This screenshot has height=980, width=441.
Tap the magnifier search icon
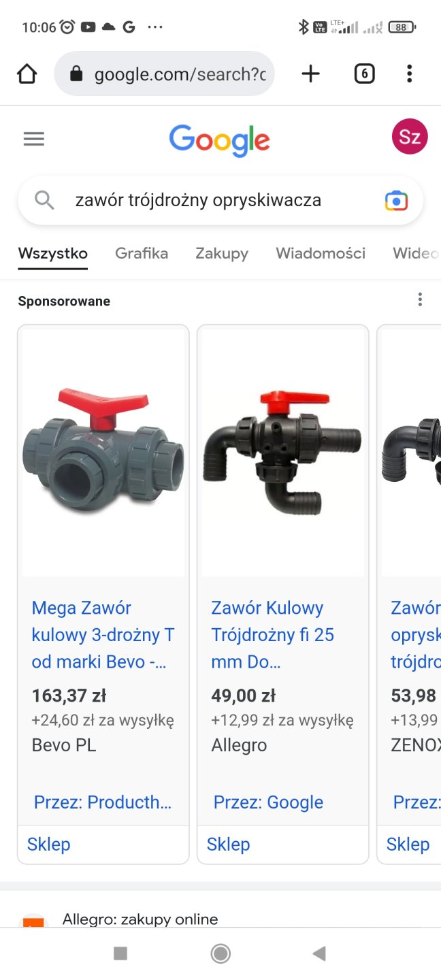tap(44, 200)
